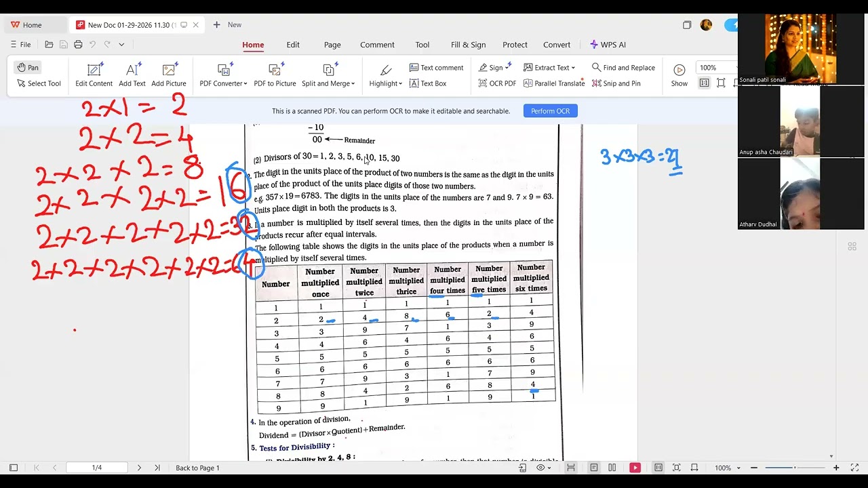This screenshot has width=868, height=488.
Task: Switch to the Page tab
Action: (x=332, y=45)
